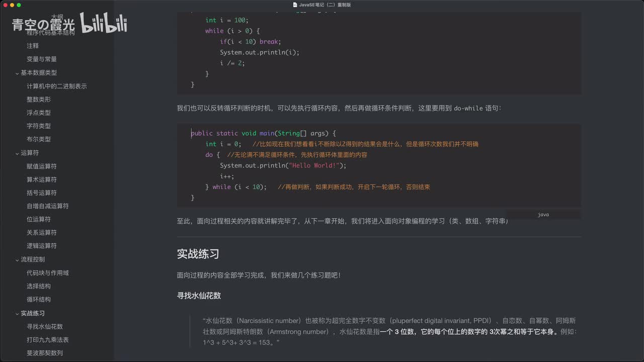644x362 pixels.
Task: Click the Hello World! string in code
Action: pyautogui.click(x=314, y=165)
